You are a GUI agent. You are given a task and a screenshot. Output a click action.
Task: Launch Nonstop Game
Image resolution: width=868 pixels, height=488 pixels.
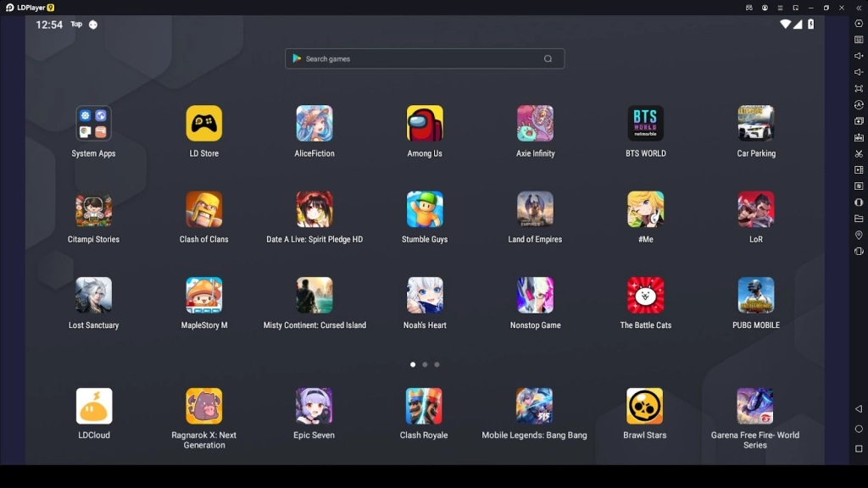tap(536, 295)
